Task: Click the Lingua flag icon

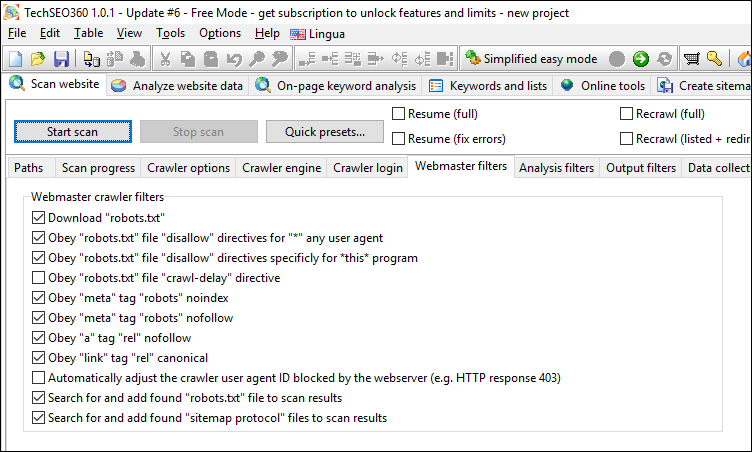Action: (x=297, y=33)
